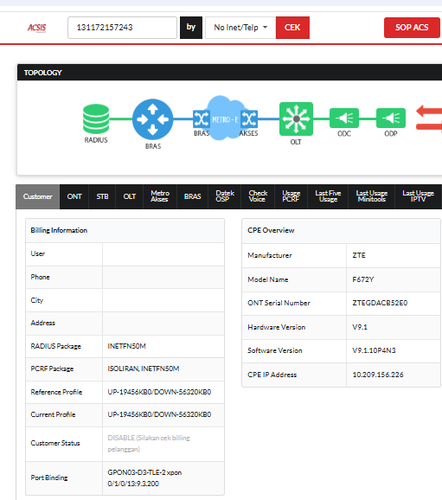Click the red CEK button
Screen dimensions: 442x500
tap(293, 27)
